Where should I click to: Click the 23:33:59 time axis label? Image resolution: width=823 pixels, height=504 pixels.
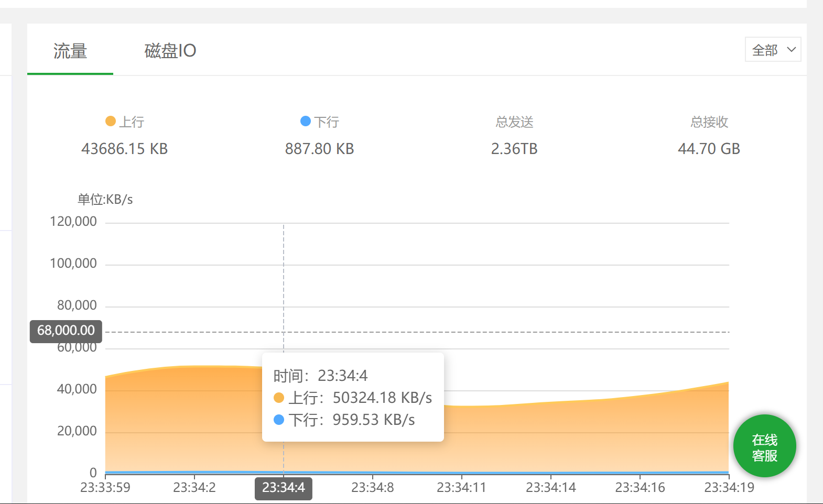(x=105, y=488)
